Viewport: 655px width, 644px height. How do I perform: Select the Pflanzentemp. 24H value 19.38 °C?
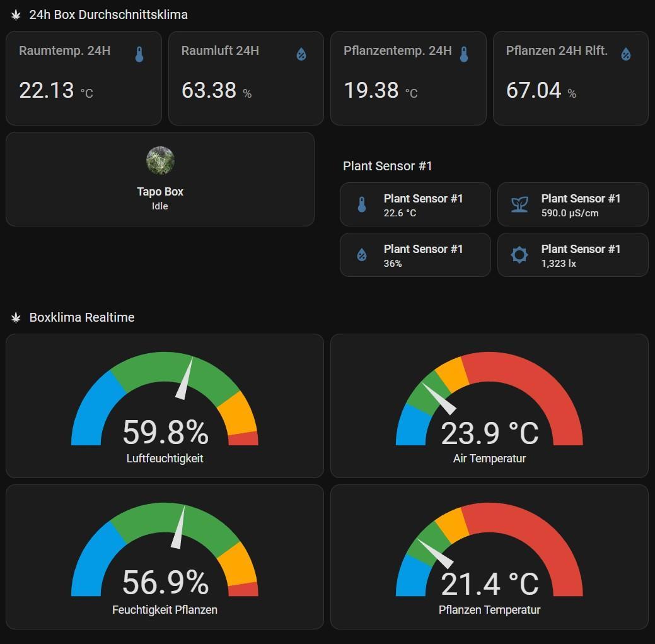pos(372,90)
